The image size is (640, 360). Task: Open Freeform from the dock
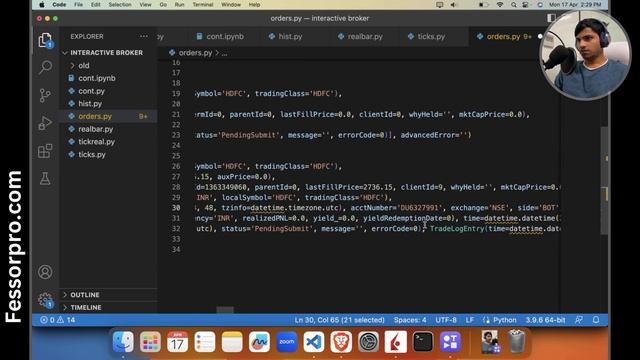[259, 341]
